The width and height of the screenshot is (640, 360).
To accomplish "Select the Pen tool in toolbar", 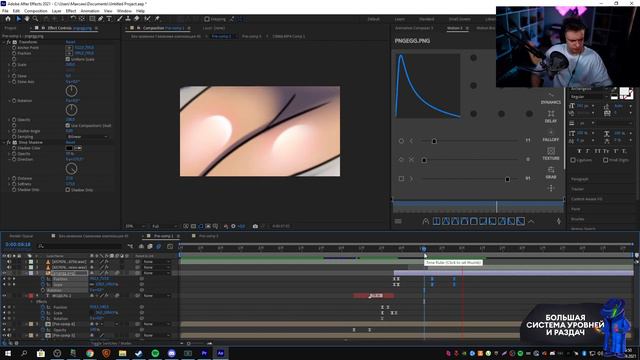I will coord(100,19).
